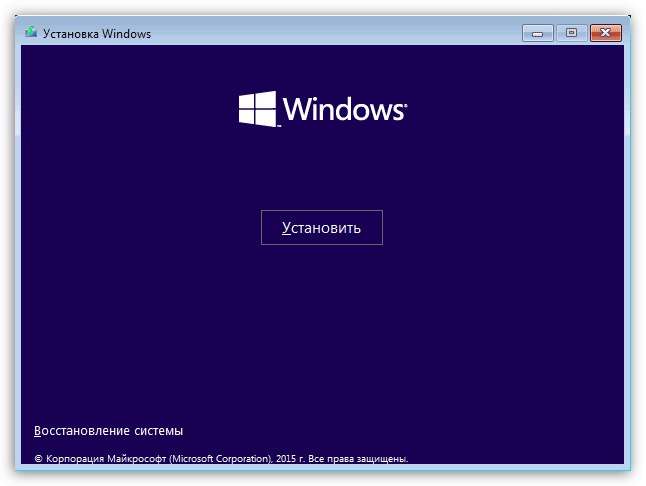Image resolution: width=646 pixels, height=486 pixels.
Task: Select the Microsoft Corporation copyright text
Action: coord(221,458)
